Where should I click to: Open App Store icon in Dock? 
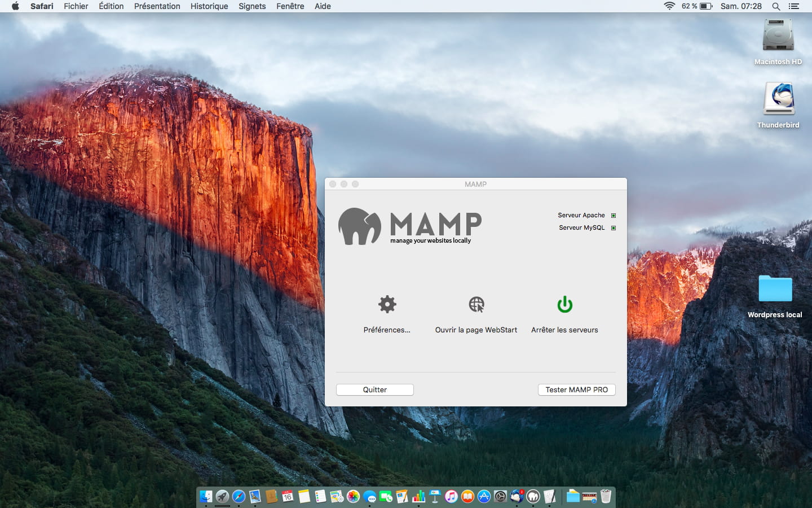484,496
